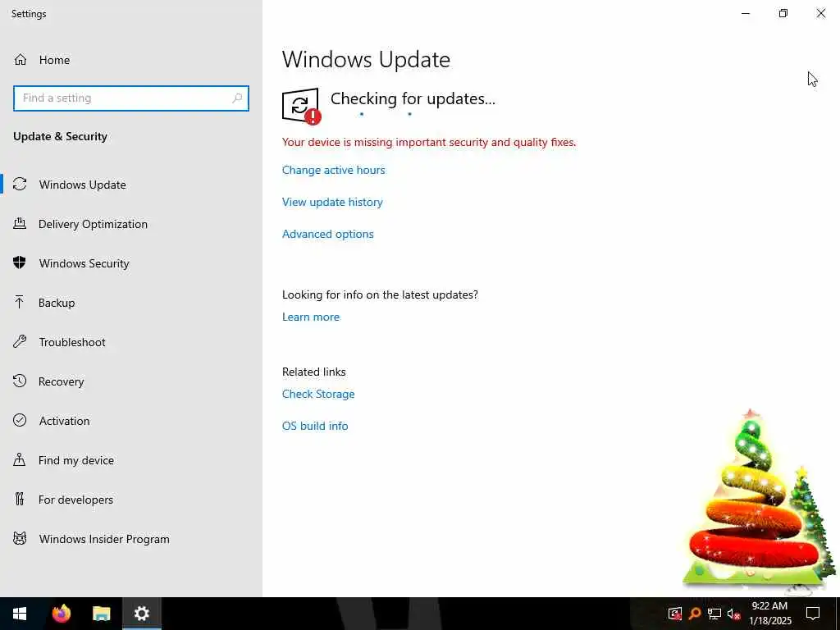Open the Activation page
The image size is (840, 630).
point(131,421)
